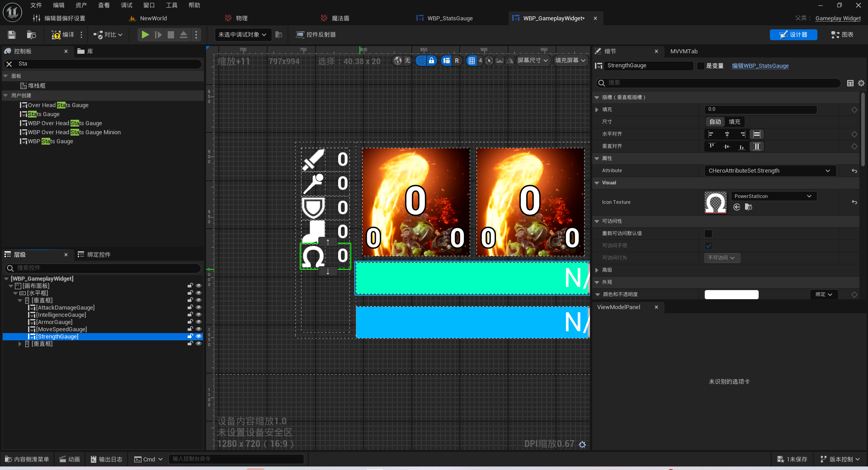Browse to PowerStatIcon in content browser
Image resolution: width=868 pixels, height=470 pixels.
point(749,207)
